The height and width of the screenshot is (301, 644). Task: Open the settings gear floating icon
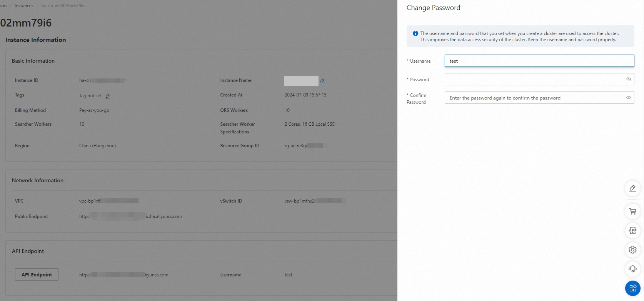[x=632, y=250]
